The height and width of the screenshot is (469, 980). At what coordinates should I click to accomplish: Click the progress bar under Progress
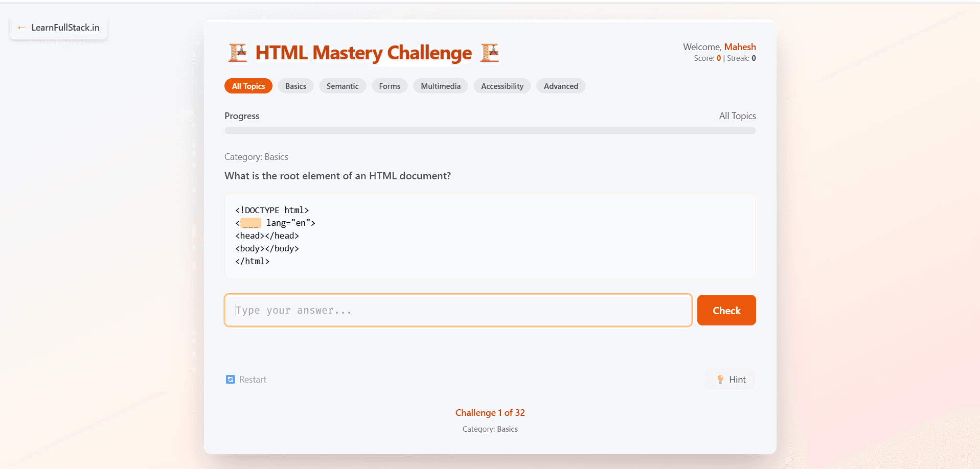click(x=490, y=130)
